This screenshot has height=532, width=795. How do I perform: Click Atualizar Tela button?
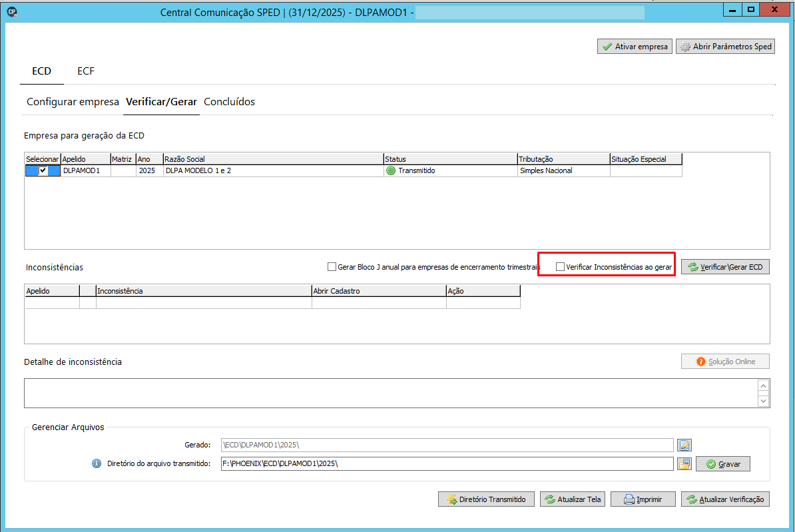(573, 499)
